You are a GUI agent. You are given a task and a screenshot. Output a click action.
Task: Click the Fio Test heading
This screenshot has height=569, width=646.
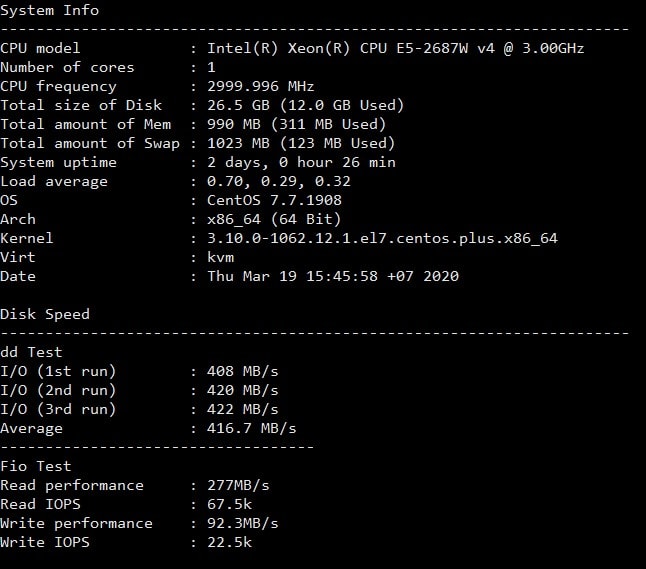click(x=36, y=466)
